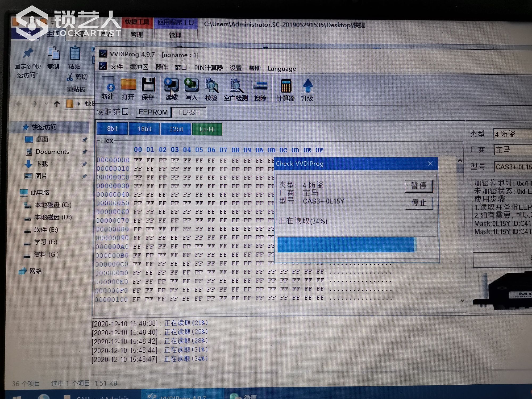Screen dimensions: 532x399
Task: Save the buffer using the 保存 floppy icon
Action: click(148, 89)
